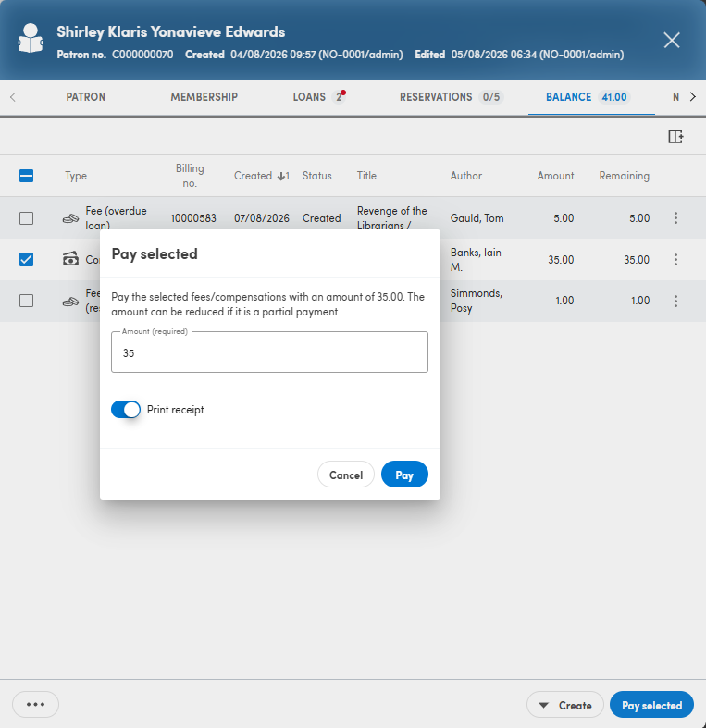Click patron number C000000070

pos(142,55)
